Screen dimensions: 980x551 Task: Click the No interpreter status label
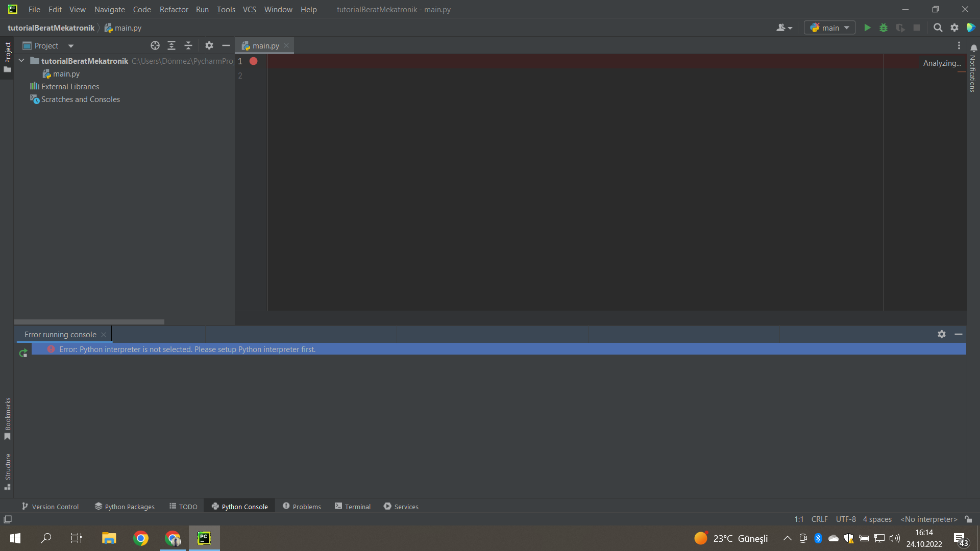[928, 519]
